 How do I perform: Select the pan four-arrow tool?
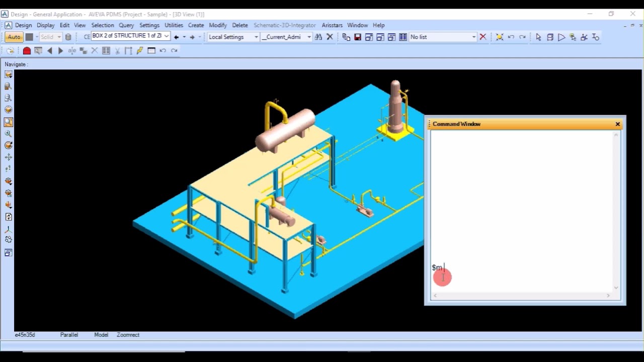pyautogui.click(x=9, y=157)
